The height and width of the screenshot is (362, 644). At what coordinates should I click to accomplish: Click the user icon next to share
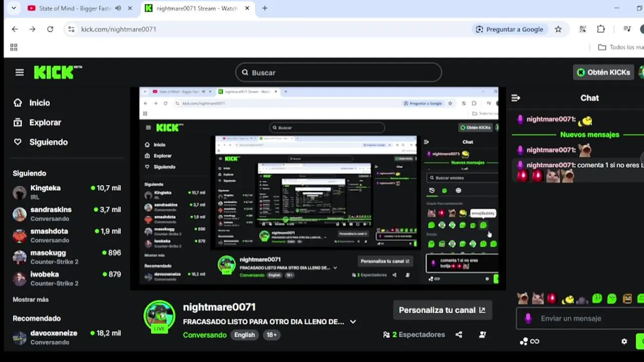pyautogui.click(x=482, y=334)
